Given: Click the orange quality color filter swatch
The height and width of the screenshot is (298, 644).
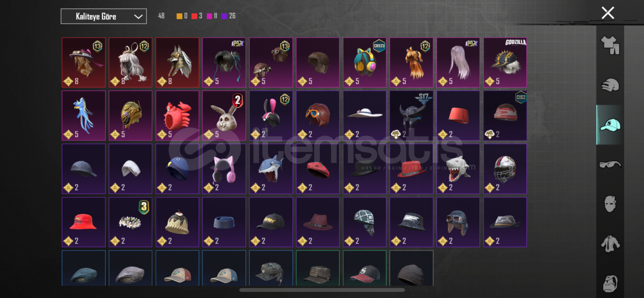Looking at the screenshot, I should 179,16.
